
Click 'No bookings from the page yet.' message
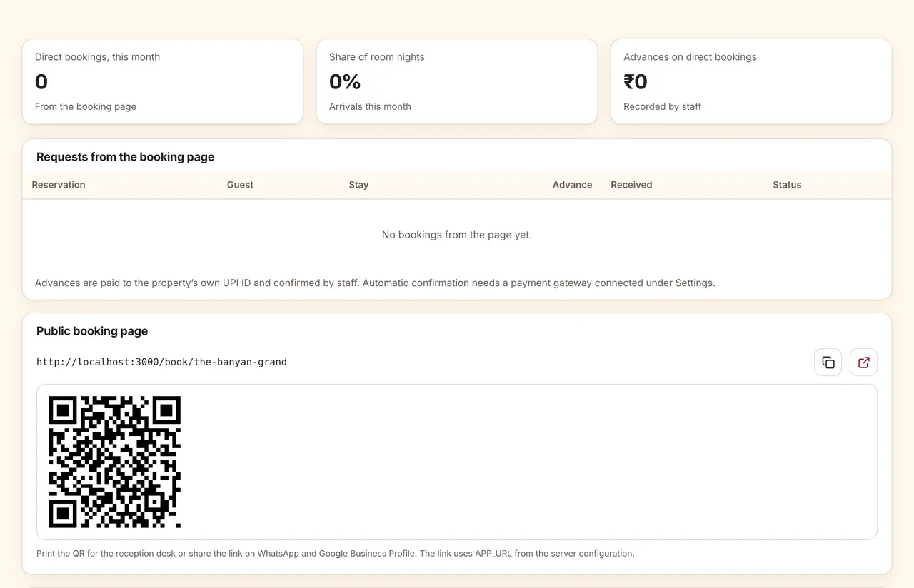click(457, 235)
